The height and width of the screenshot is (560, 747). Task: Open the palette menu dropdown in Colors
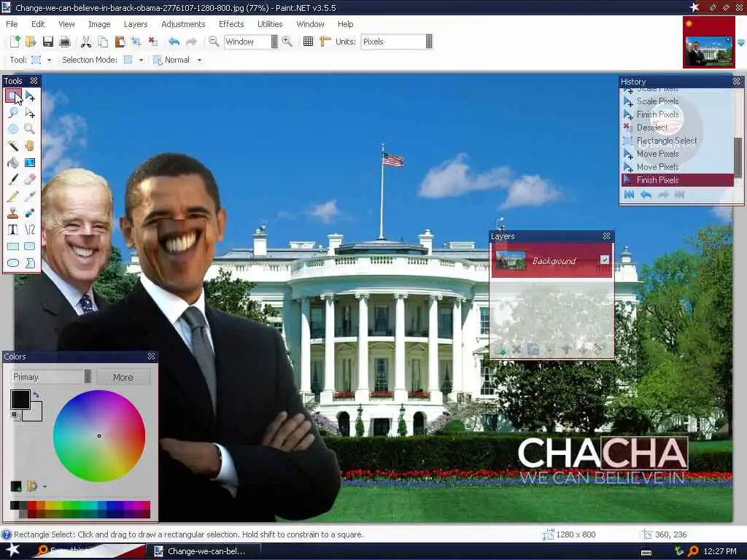coord(44,486)
